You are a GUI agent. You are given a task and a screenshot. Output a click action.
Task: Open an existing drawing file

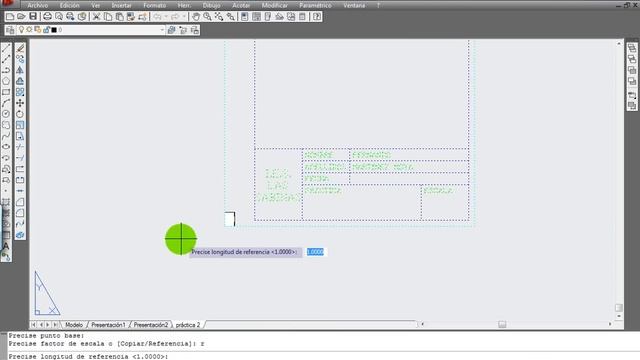coord(21,17)
